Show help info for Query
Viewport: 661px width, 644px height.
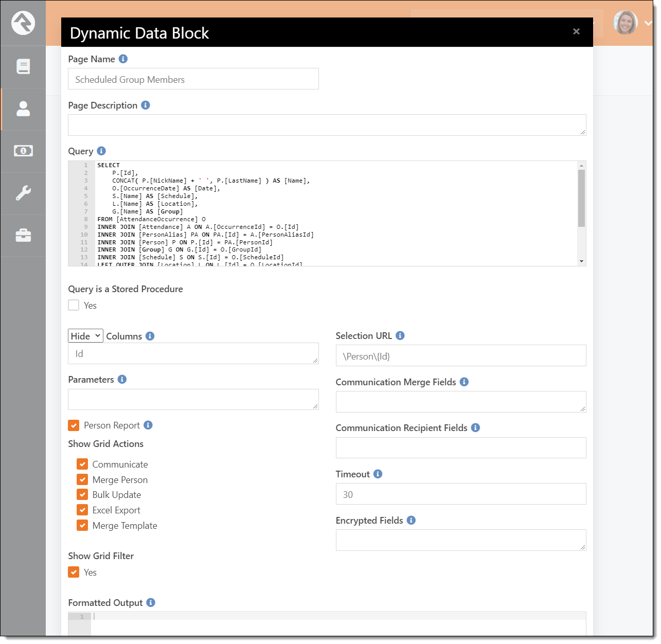[x=101, y=151]
